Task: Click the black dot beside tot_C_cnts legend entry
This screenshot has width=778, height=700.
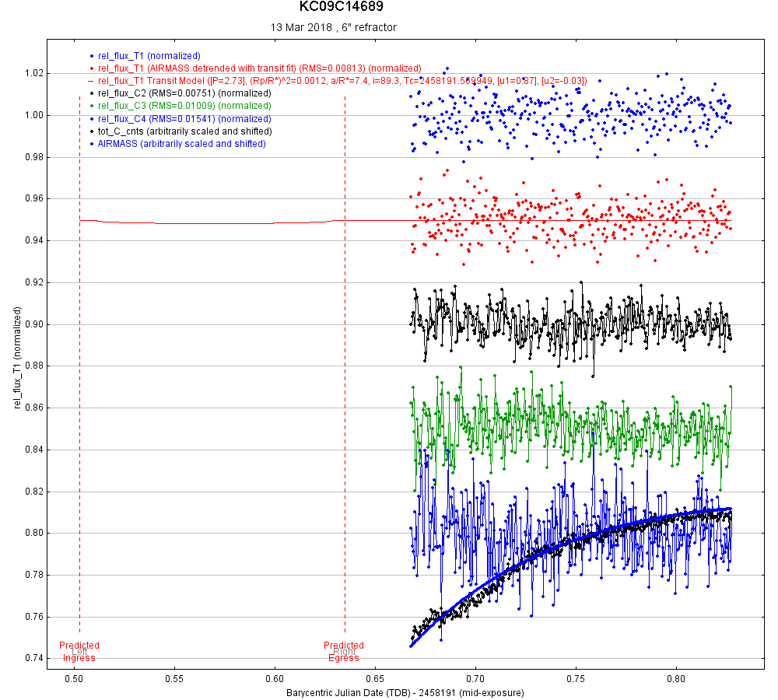Action: [92, 131]
